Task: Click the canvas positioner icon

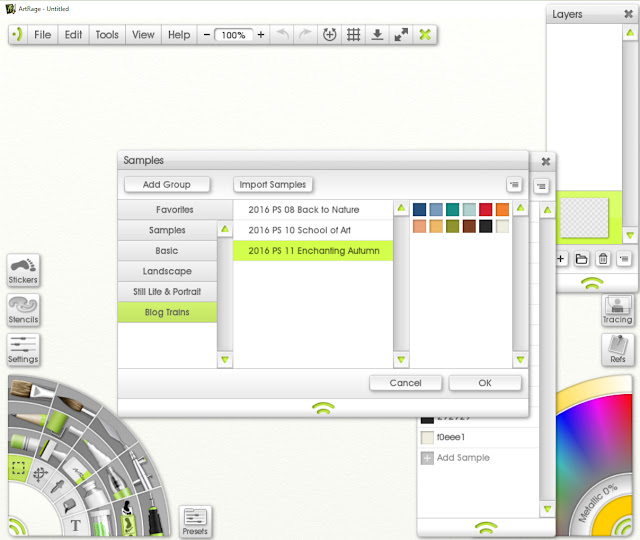Action: (x=329, y=35)
